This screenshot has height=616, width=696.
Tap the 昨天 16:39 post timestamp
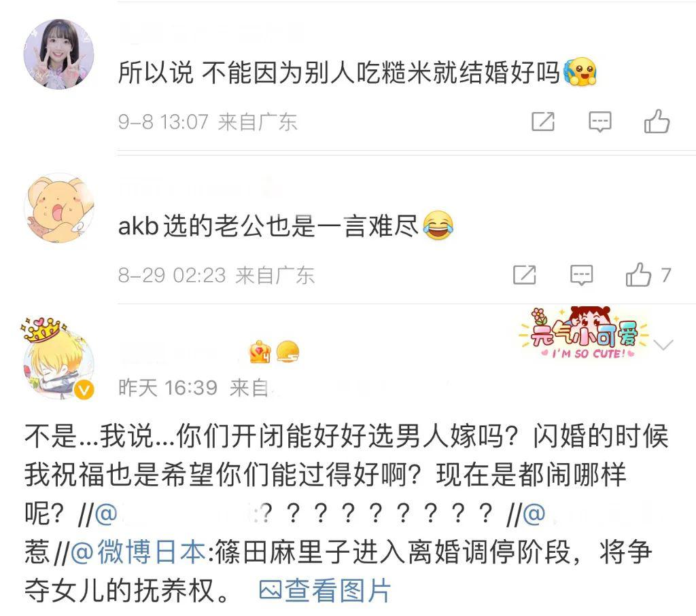tap(168, 388)
